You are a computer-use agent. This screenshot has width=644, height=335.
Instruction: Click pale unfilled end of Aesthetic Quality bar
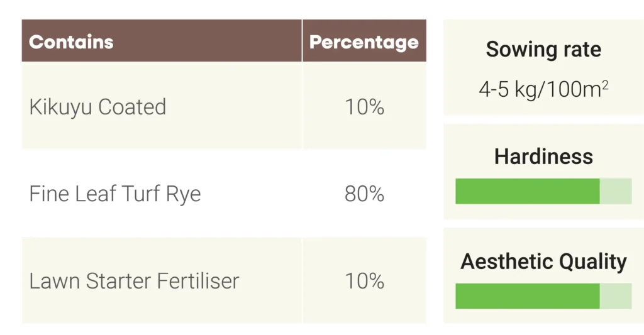tap(616, 296)
